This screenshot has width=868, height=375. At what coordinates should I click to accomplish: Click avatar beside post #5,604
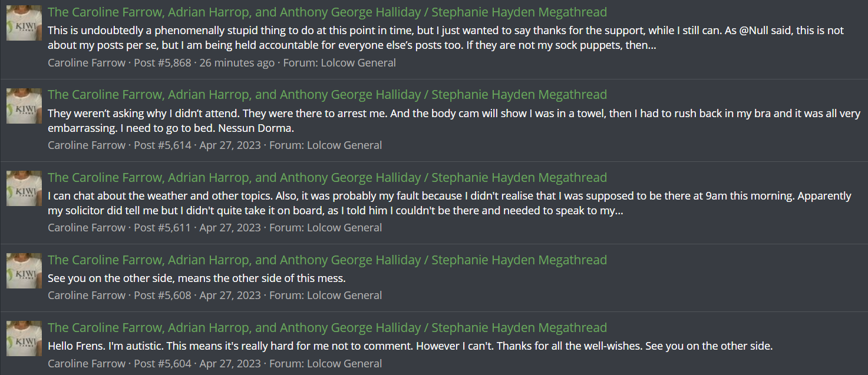click(24, 339)
